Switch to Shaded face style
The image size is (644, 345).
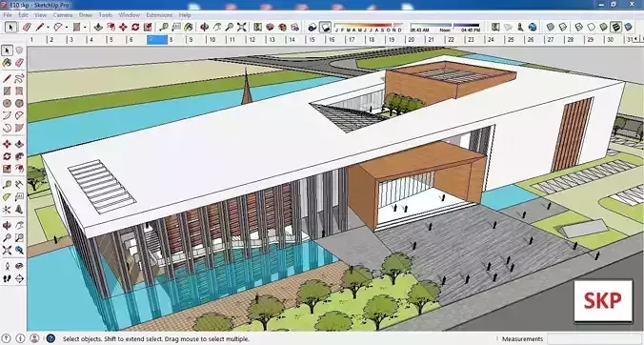(603, 27)
